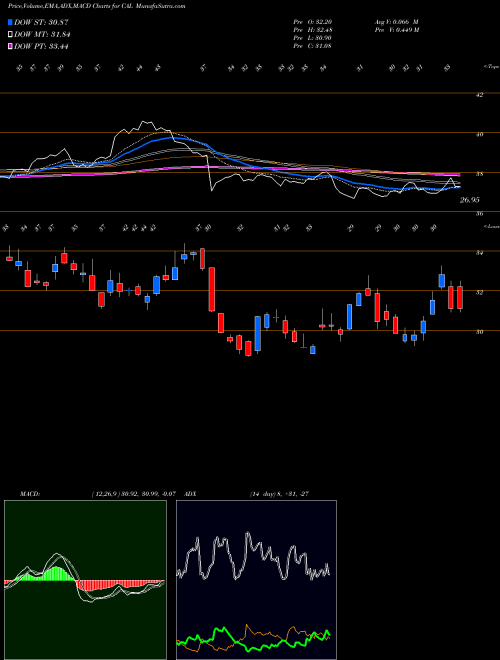Viewport: 500px width, 660px height.
Task: Click the 32 axis label on candlestick chart
Action: (479, 293)
